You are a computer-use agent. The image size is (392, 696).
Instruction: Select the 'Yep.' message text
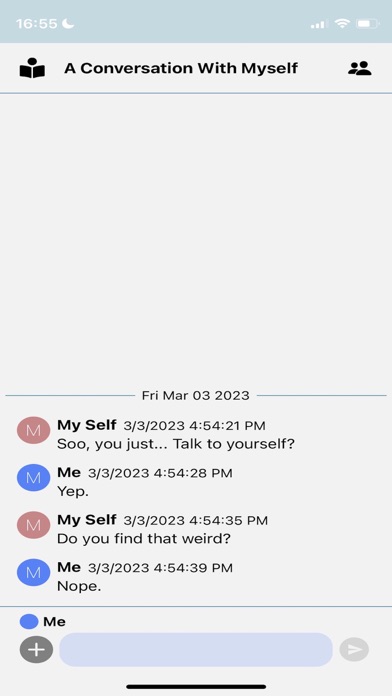point(73,492)
